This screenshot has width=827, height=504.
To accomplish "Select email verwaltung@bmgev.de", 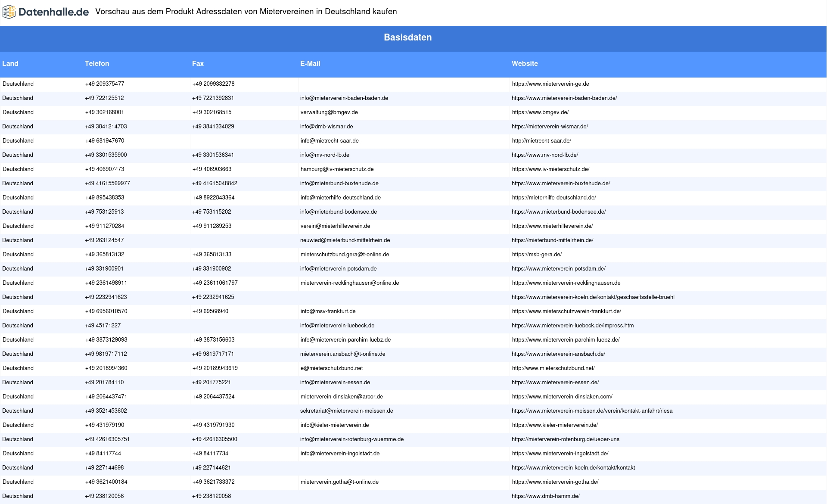I will coord(329,112).
